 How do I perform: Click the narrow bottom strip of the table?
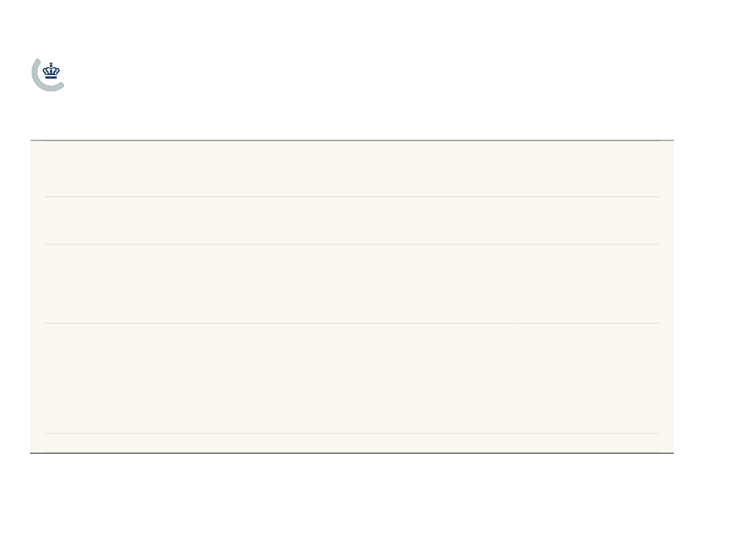tap(352, 443)
